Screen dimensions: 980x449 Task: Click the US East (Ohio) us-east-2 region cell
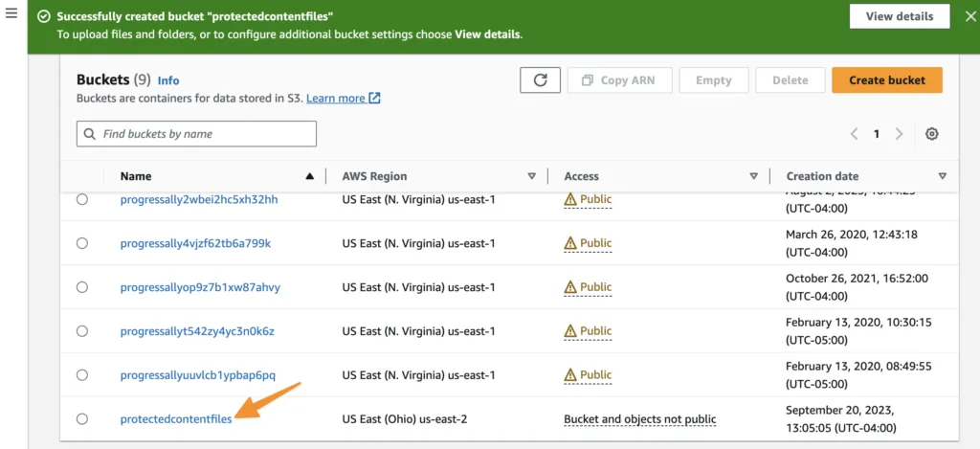pos(405,419)
